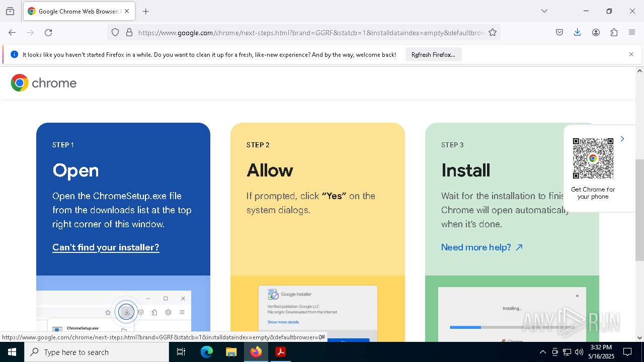Open Adobe Acrobat from the taskbar
This screenshot has height=362, width=644.
pyautogui.click(x=281, y=352)
